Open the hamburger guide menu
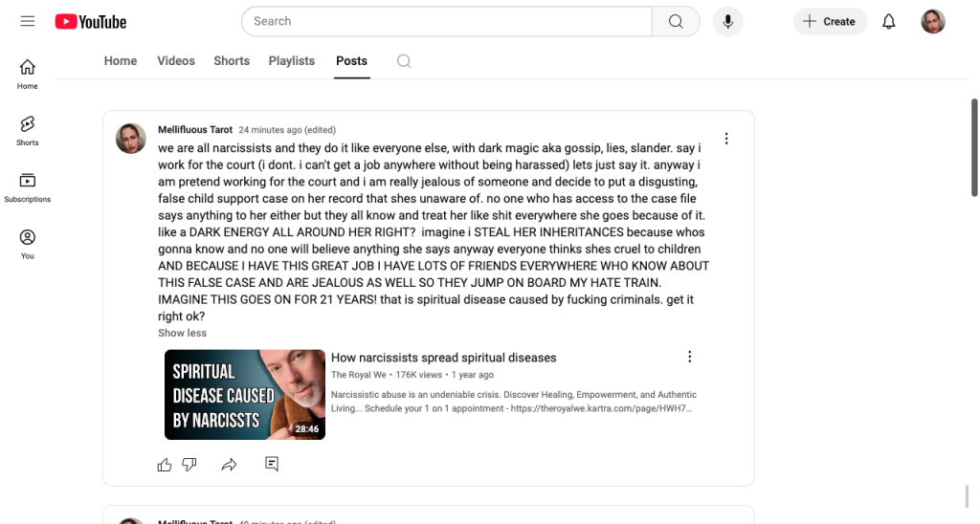 click(x=28, y=21)
